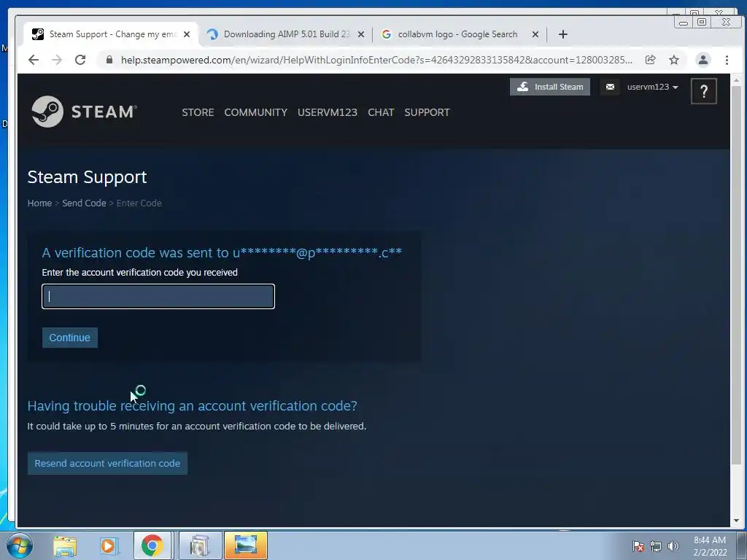Open the Chrome profile avatar icon
This screenshot has height=560, width=747.
(703, 60)
